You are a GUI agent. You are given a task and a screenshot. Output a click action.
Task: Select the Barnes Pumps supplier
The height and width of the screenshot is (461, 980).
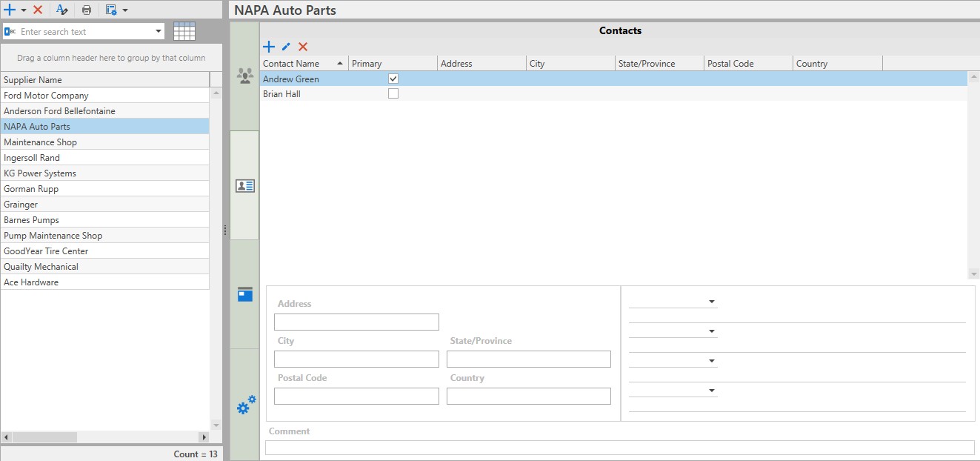point(105,219)
